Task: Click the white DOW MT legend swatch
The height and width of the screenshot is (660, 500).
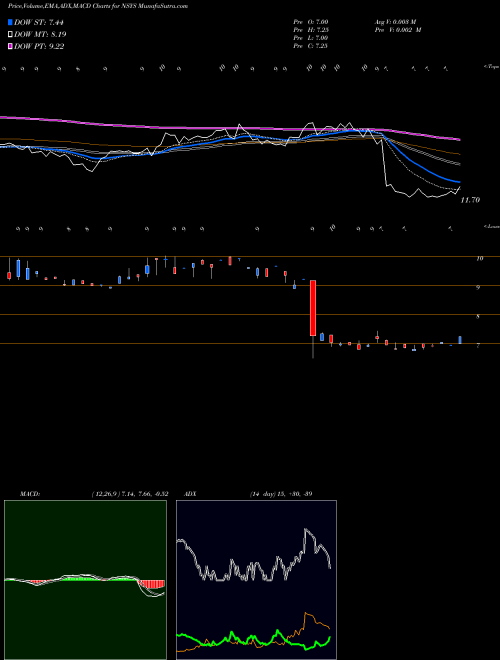Action: [x=11, y=35]
